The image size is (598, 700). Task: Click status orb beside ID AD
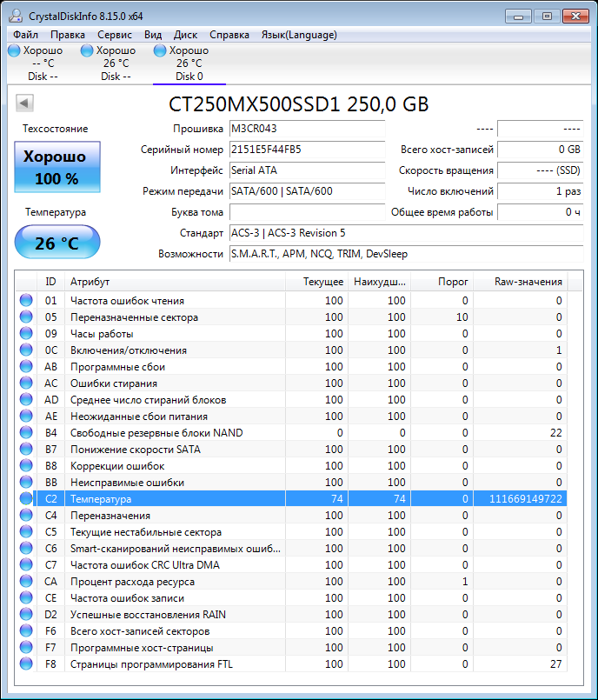[x=26, y=399]
